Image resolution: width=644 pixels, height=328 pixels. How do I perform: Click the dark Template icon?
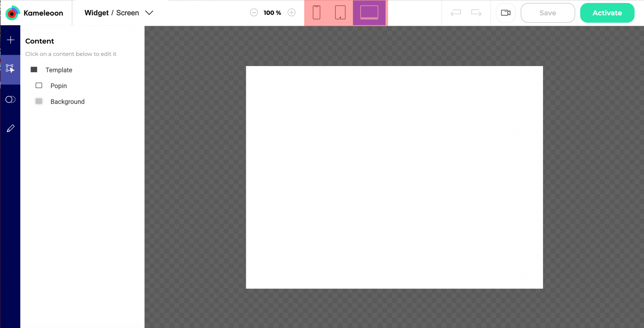[34, 69]
